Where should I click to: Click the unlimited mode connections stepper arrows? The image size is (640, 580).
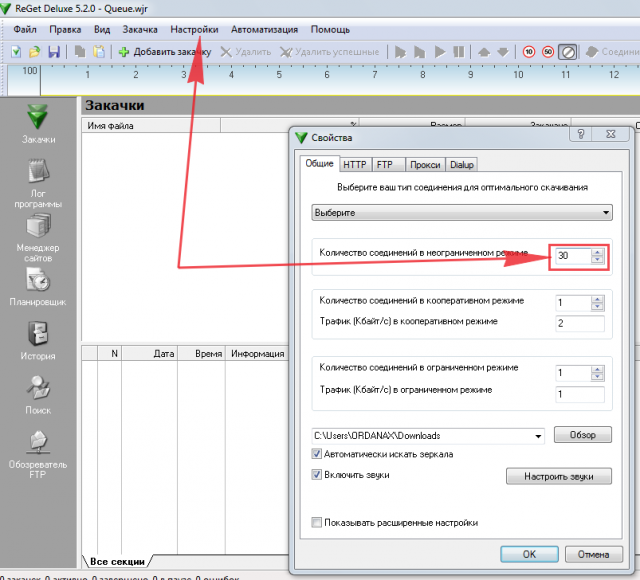point(598,256)
